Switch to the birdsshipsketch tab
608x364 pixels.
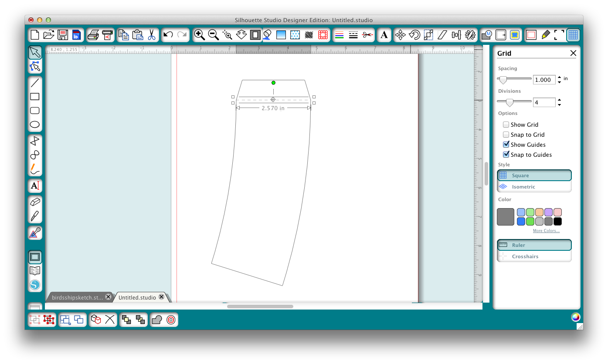point(78,297)
